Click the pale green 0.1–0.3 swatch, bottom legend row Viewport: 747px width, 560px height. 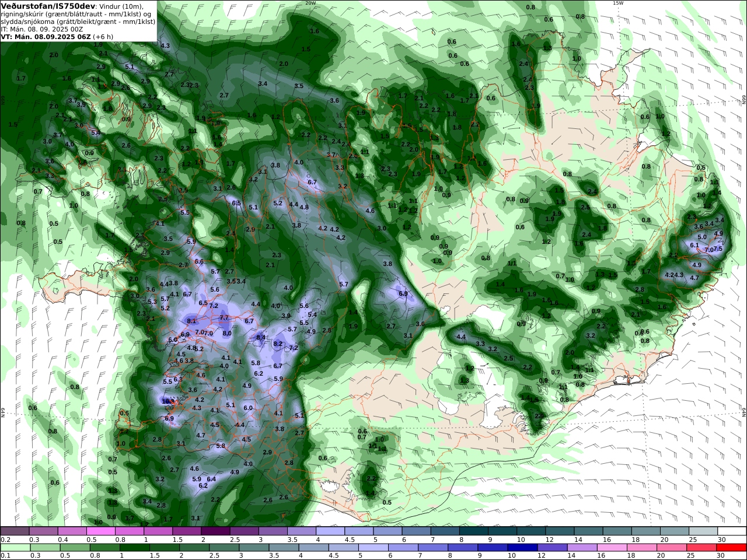(x=16, y=548)
